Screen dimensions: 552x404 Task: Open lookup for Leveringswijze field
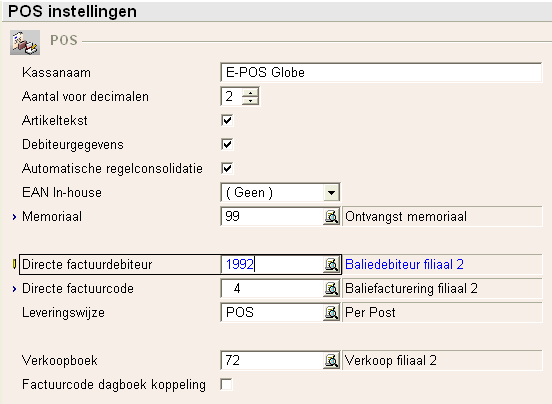tap(331, 313)
